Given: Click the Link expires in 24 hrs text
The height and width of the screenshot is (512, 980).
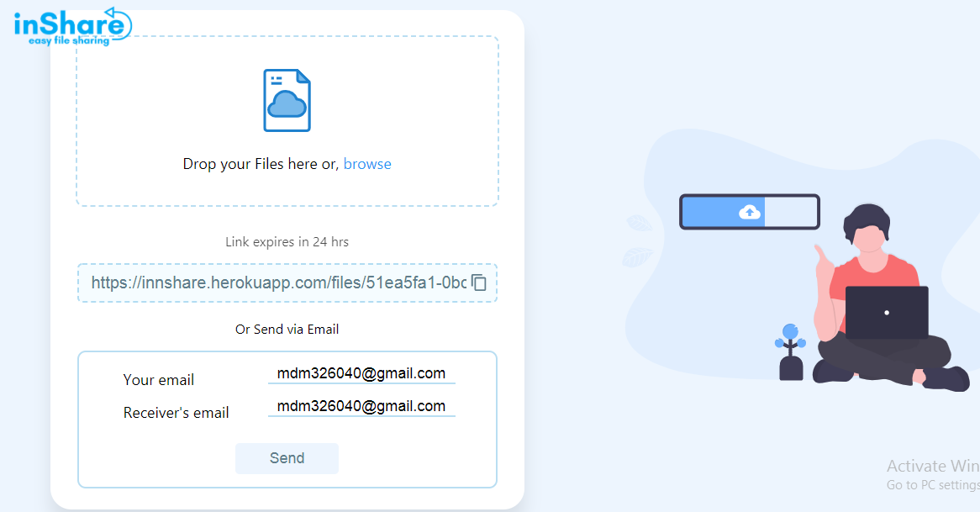Looking at the screenshot, I should point(287,242).
